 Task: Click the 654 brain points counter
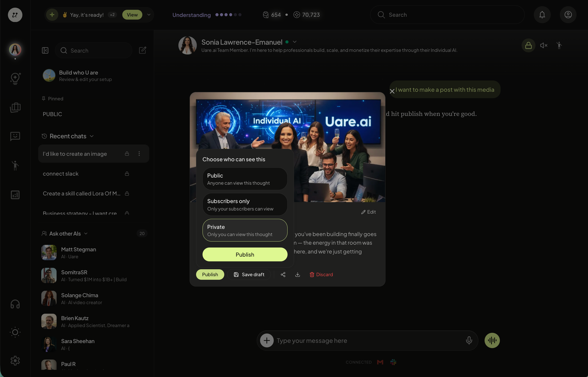click(x=272, y=15)
